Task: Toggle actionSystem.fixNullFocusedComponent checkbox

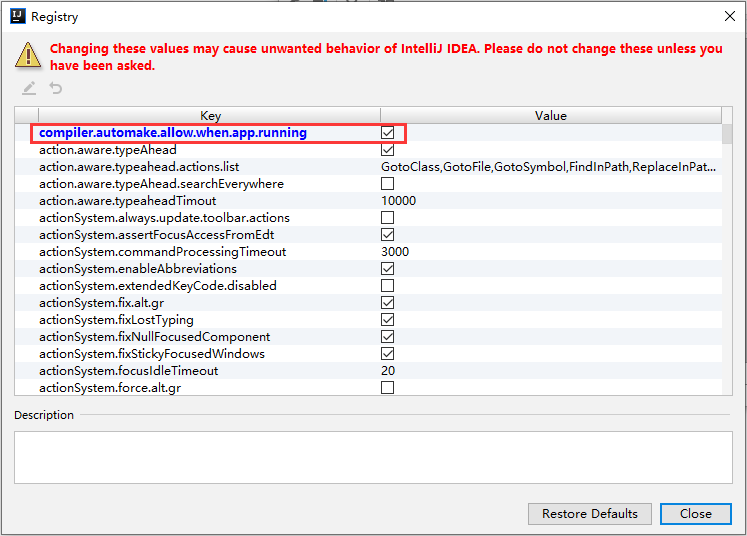Action: (387, 337)
